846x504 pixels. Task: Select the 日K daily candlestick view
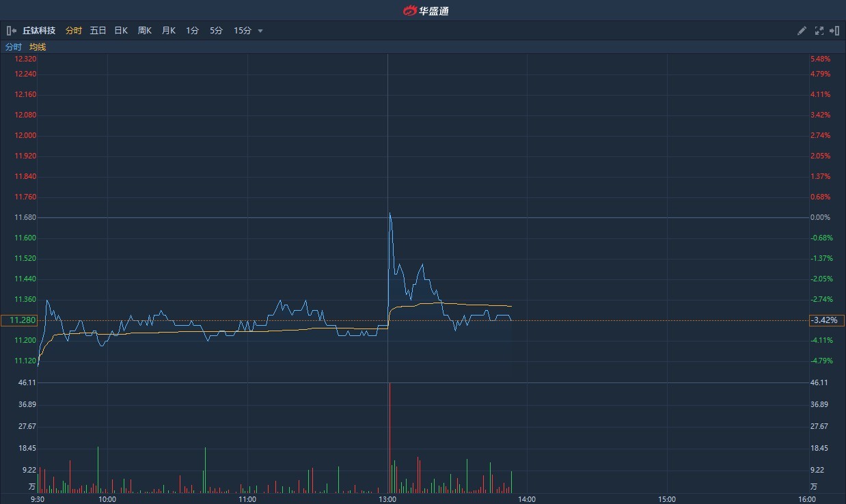[x=120, y=31]
